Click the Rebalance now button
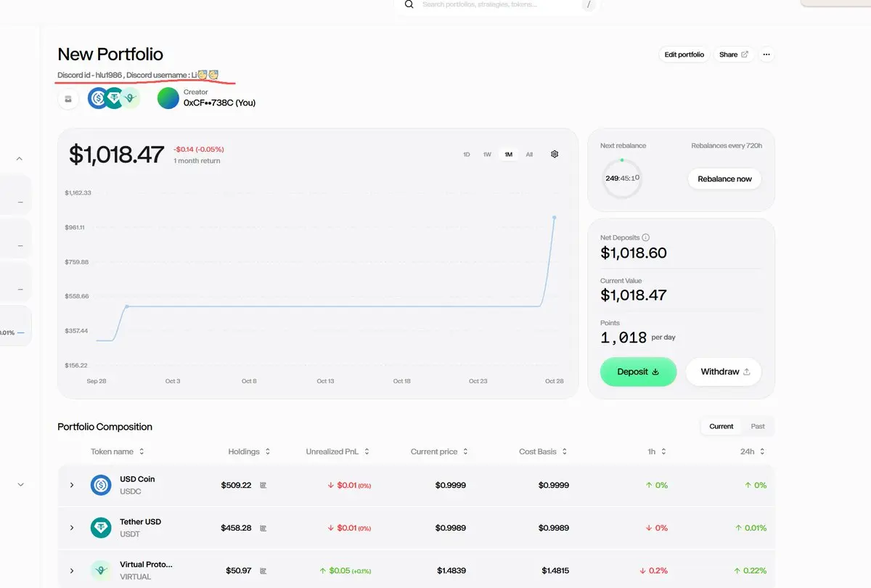Viewport: 871px width, 588px height. pos(724,179)
